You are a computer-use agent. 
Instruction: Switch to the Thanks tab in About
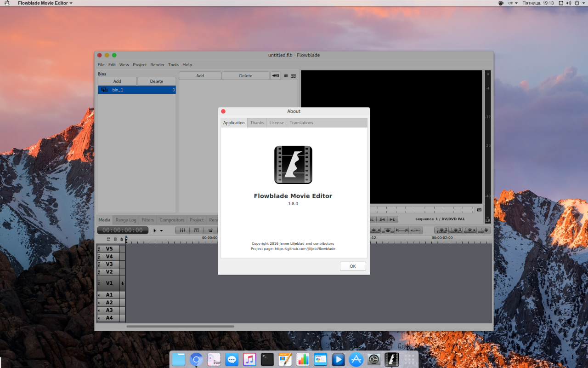point(257,123)
